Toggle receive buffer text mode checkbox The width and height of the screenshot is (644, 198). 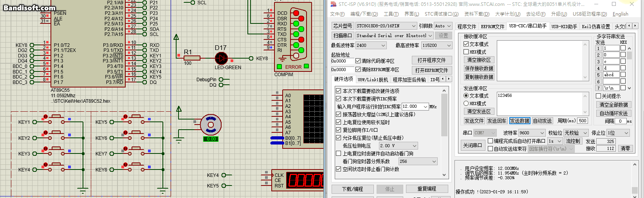click(466, 44)
